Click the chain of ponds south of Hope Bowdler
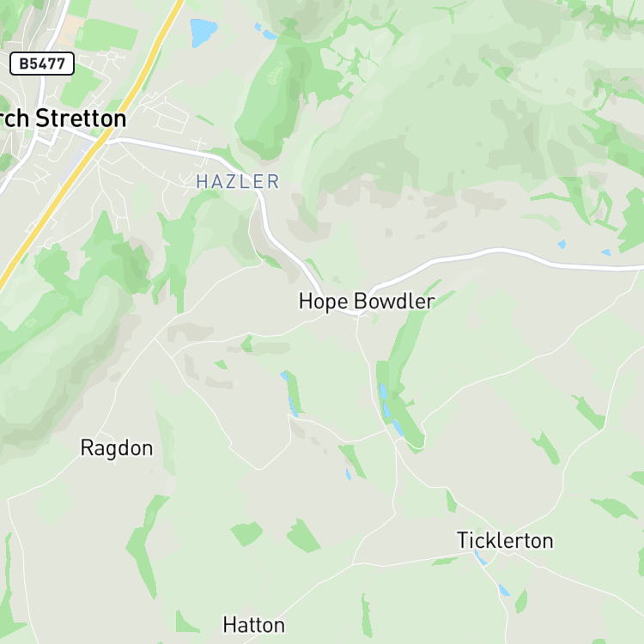This screenshot has height=644, width=644. (x=390, y=409)
